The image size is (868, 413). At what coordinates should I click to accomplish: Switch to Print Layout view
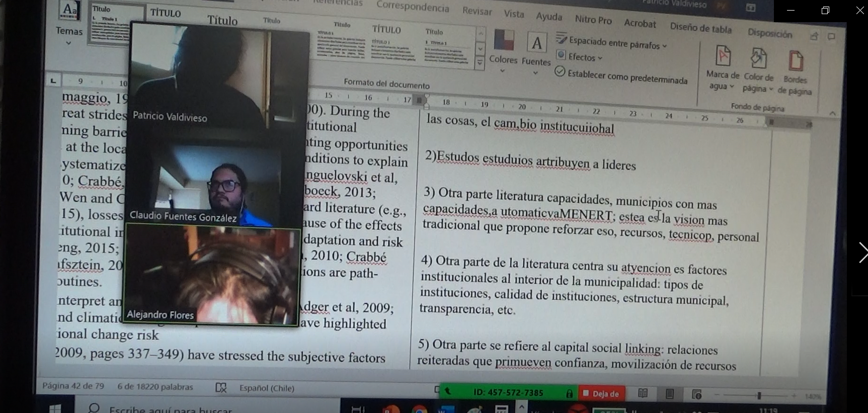pos(669,394)
